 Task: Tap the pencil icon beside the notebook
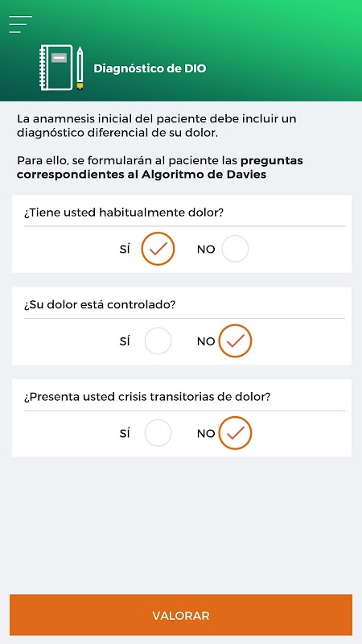[x=80, y=68]
